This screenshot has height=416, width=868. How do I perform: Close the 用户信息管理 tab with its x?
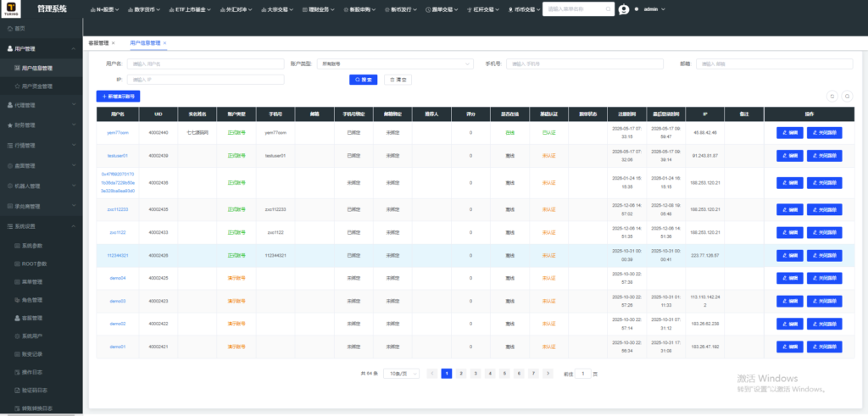165,42
